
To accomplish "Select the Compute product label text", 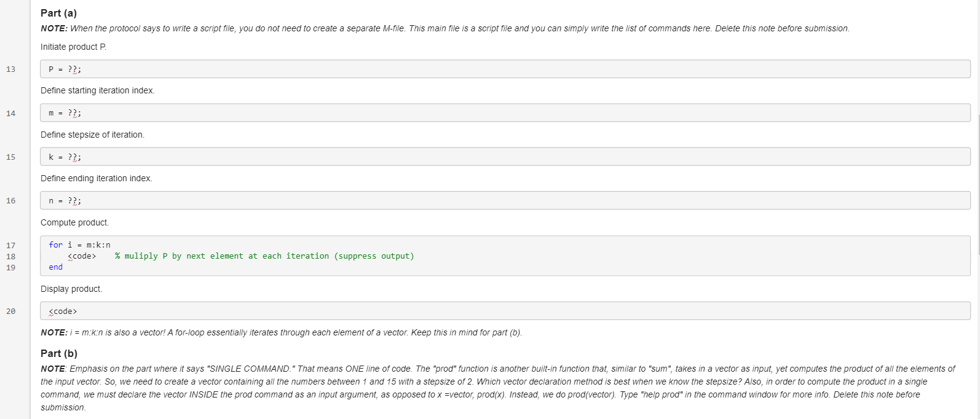I will [74, 222].
